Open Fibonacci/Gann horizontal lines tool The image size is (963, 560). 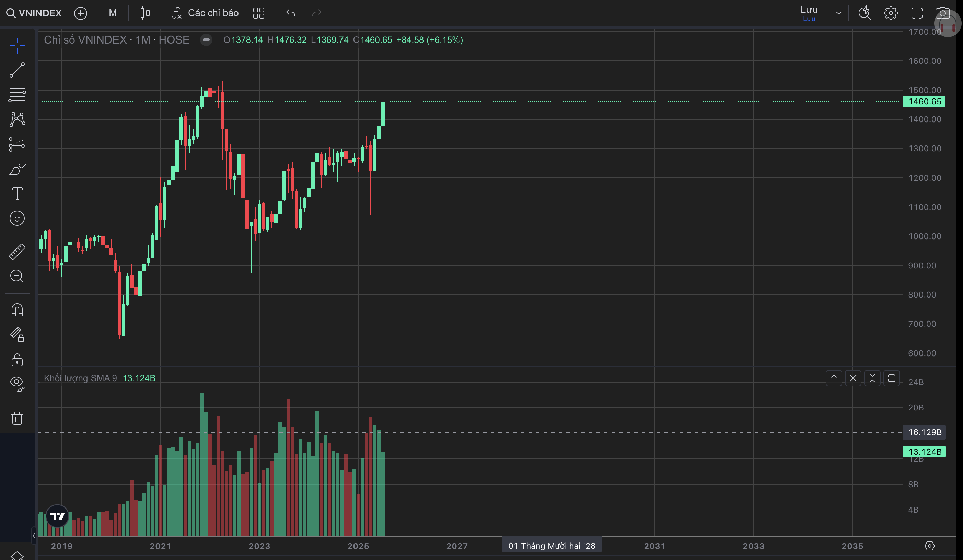coord(17,95)
